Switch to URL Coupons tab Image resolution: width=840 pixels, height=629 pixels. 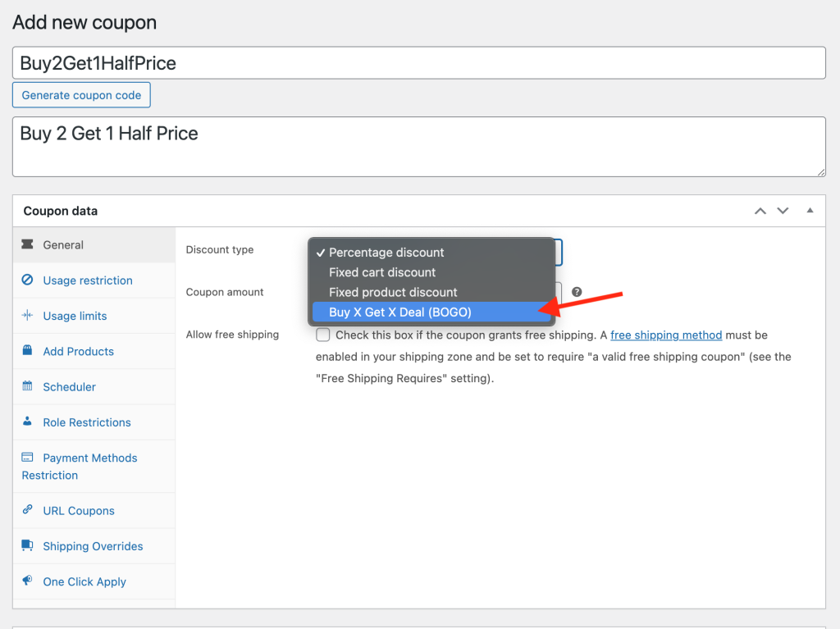[94, 511]
